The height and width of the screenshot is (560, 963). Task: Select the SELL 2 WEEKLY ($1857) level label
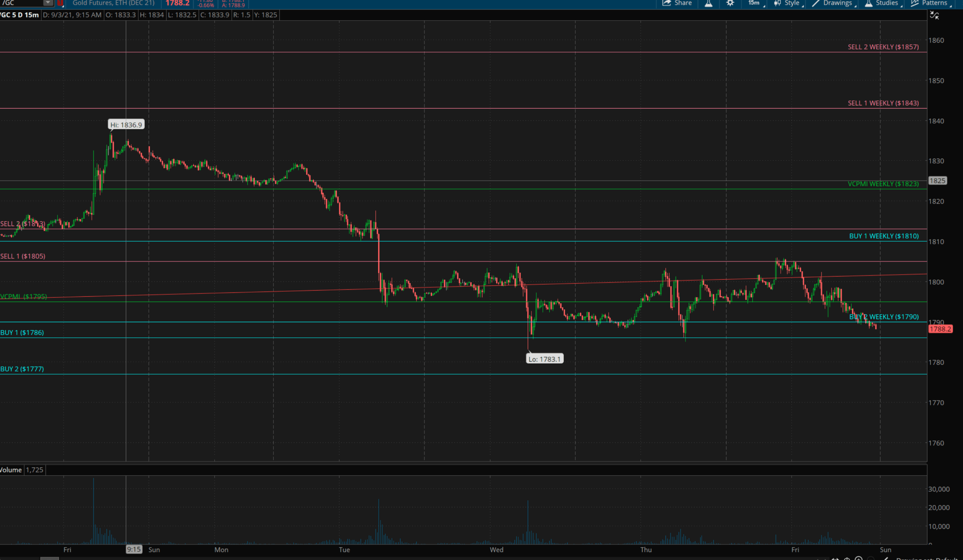(883, 47)
